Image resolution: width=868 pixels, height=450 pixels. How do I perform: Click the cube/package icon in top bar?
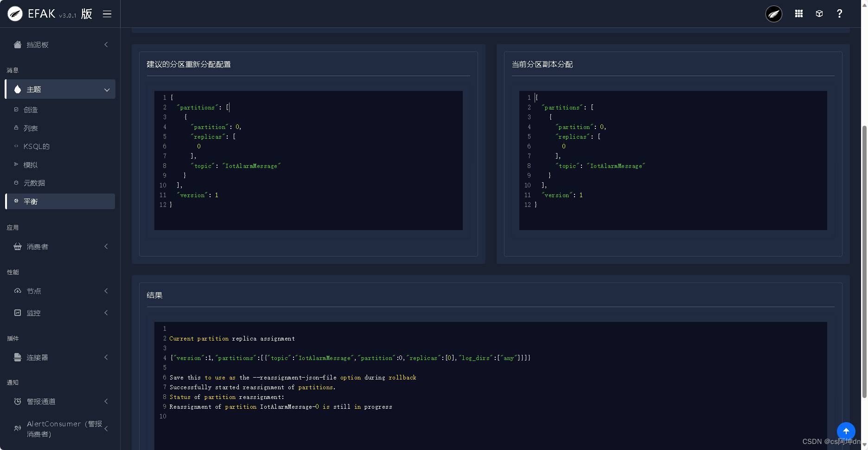(819, 13)
